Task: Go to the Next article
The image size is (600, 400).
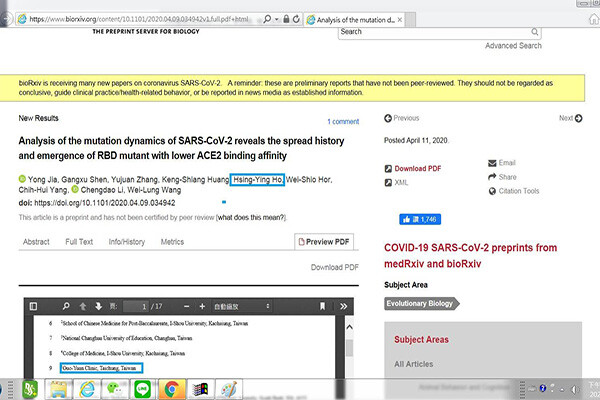Action: [x=571, y=118]
